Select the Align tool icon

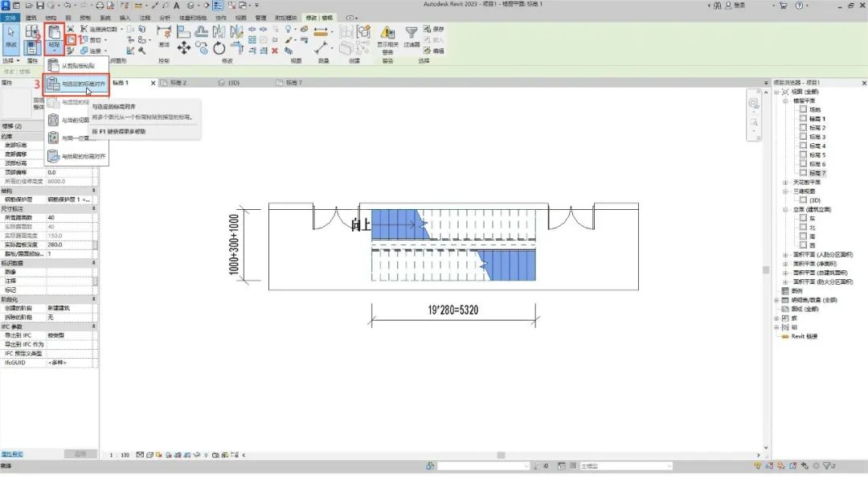184,31
